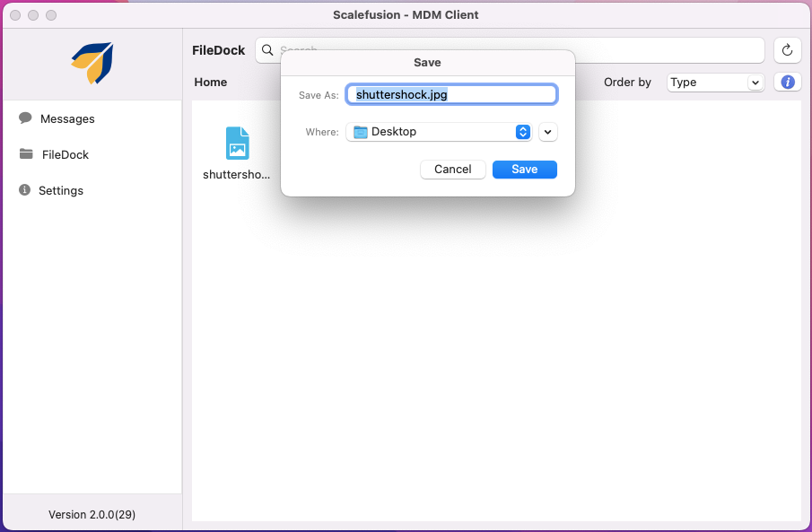Open the Where Desktop location popup
Image resolution: width=812 pixels, height=532 pixels.
439,132
